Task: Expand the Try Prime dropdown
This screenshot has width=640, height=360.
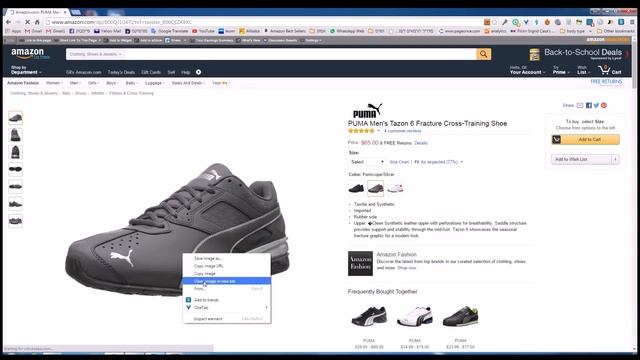Action: click(x=561, y=70)
